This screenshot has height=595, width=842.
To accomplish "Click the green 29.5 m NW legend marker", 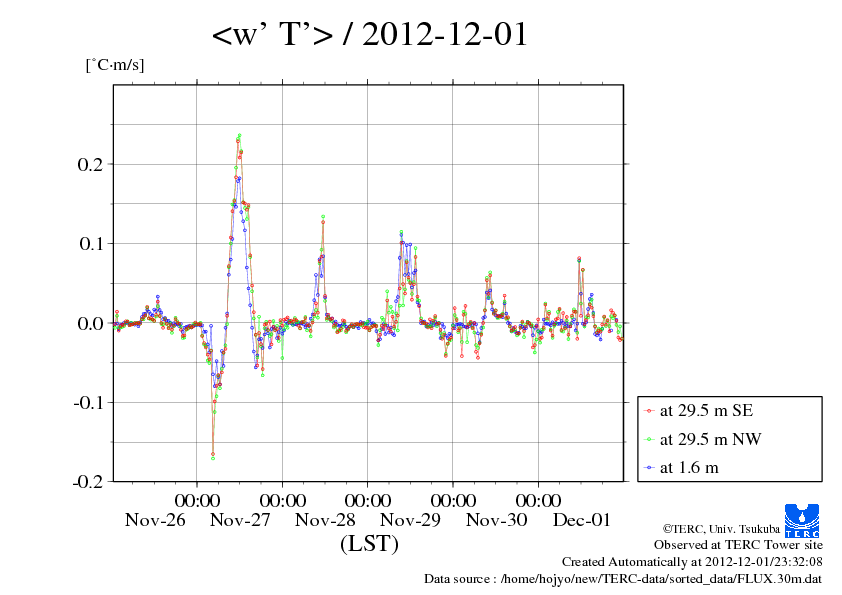I will pos(650,439).
